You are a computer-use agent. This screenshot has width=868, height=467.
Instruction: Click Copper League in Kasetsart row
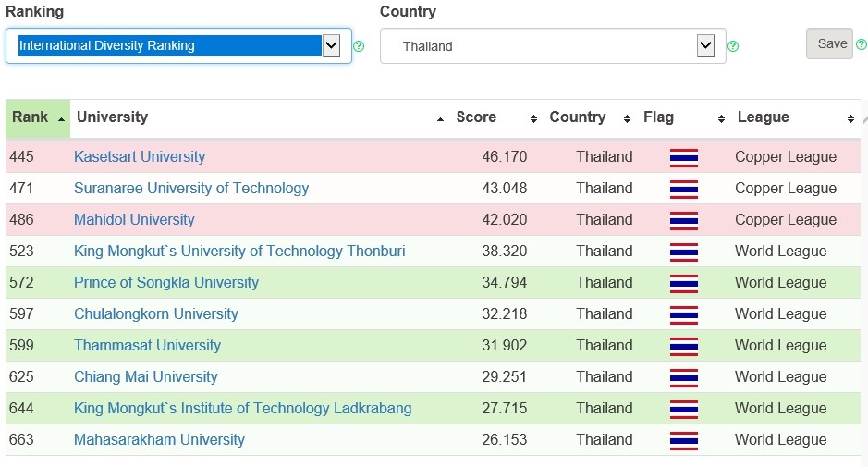pos(786,157)
